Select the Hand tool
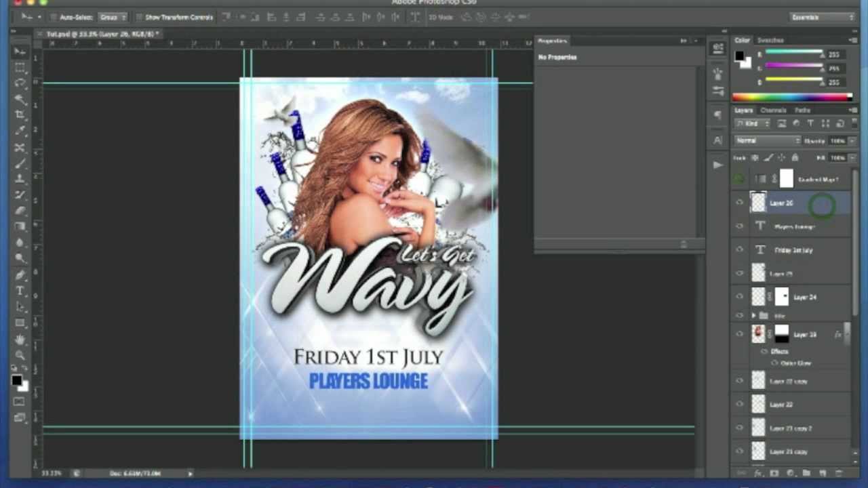Image resolution: width=868 pixels, height=488 pixels. coord(20,339)
